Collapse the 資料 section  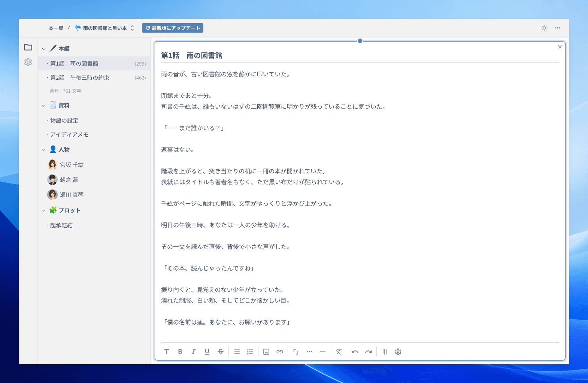(x=44, y=106)
